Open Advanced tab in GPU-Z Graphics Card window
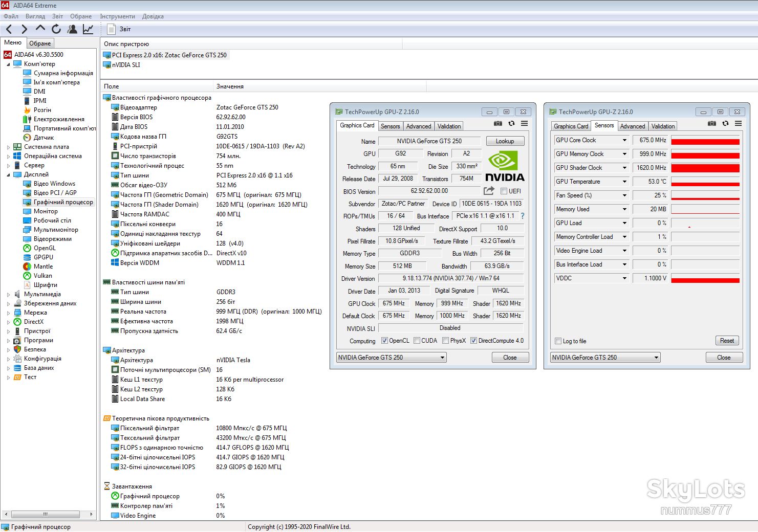This screenshot has height=532, width=758. [419, 126]
